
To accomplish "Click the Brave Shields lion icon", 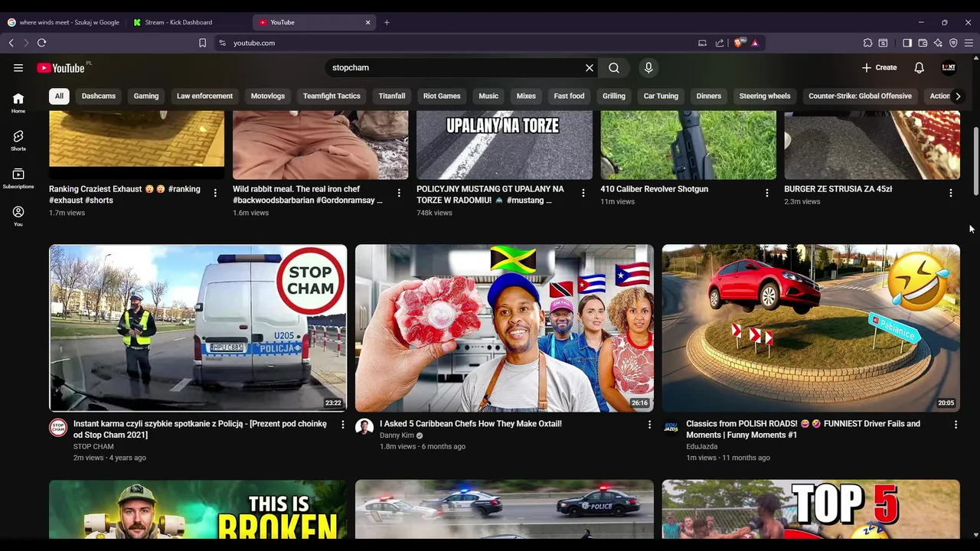I will tap(738, 43).
